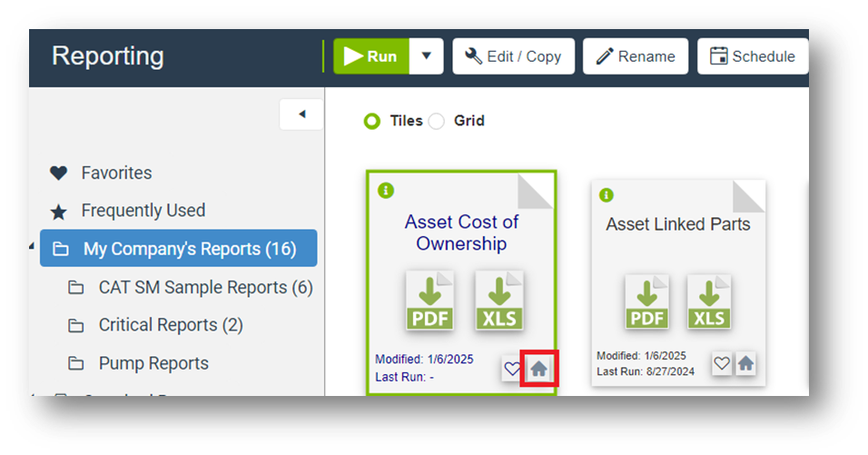Open the Run button dropdown arrow
The height and width of the screenshot is (455, 868).
(x=426, y=56)
